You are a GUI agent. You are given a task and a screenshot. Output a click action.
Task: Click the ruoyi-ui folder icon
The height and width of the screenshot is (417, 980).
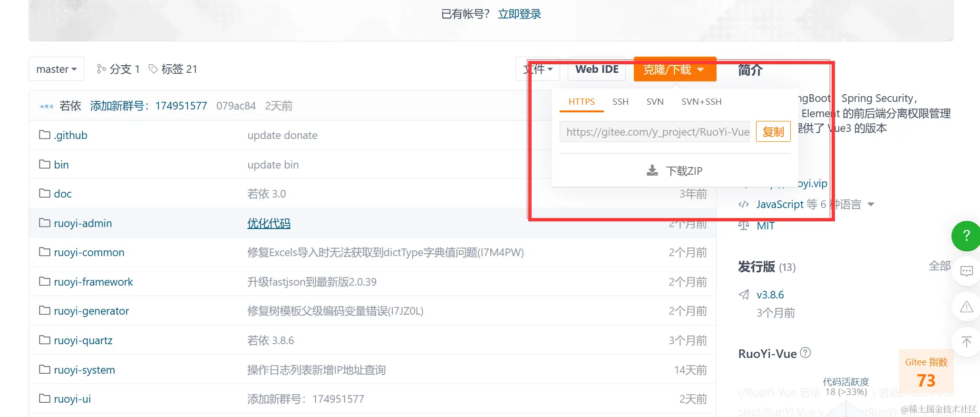point(45,398)
